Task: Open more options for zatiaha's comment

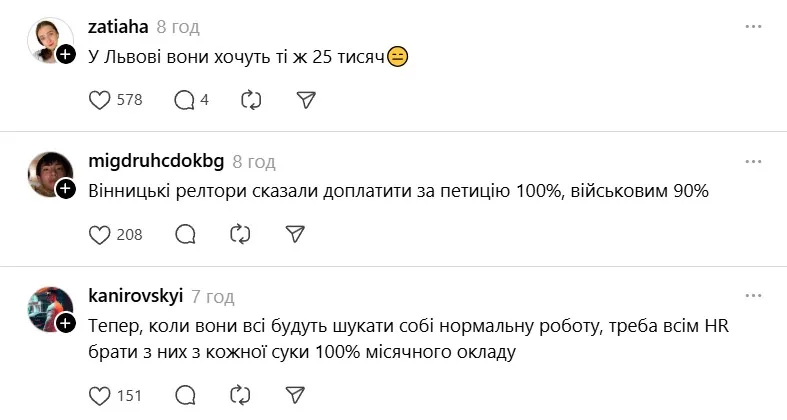Action: pos(754,27)
